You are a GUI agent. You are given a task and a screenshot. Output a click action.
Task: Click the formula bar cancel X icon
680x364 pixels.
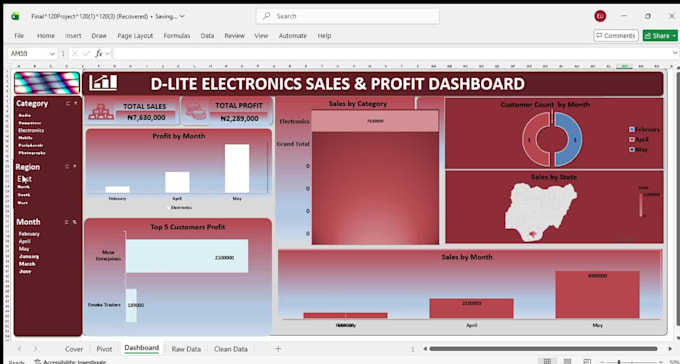point(75,53)
